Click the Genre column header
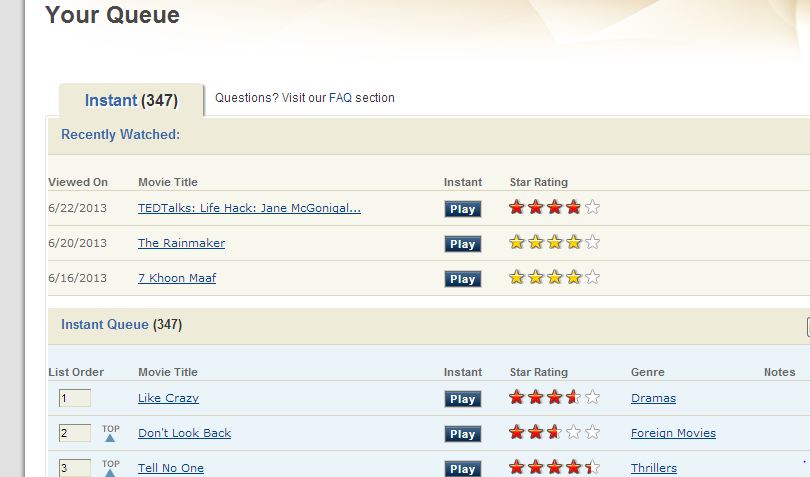The width and height of the screenshot is (810, 477). click(x=648, y=372)
